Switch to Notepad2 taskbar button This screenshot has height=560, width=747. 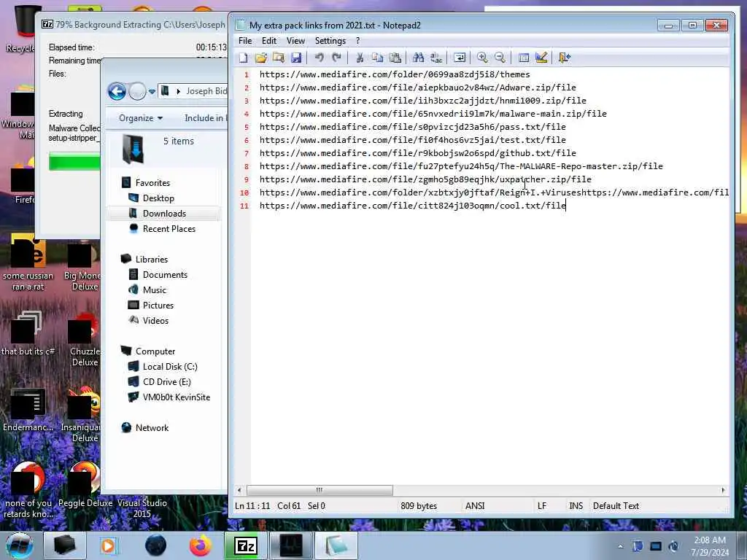pos(336,545)
